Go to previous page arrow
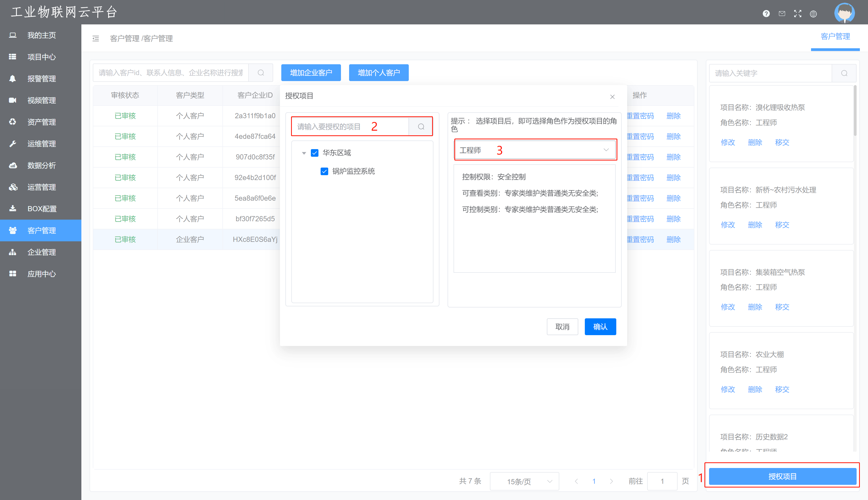The height and width of the screenshot is (500, 868). tap(576, 482)
